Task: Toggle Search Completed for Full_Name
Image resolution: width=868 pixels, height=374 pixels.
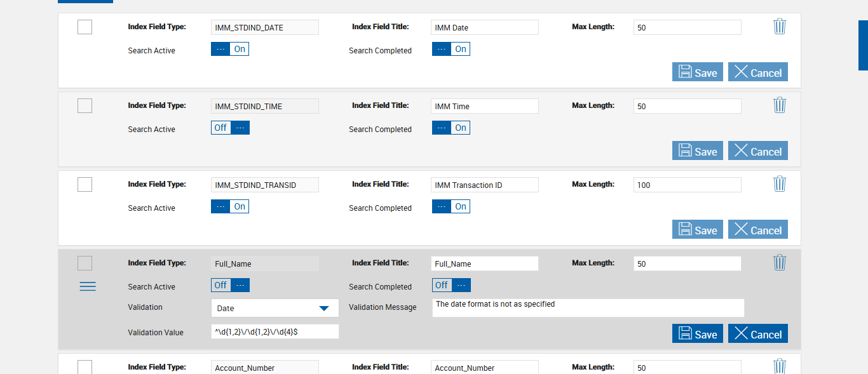Action: click(x=451, y=285)
